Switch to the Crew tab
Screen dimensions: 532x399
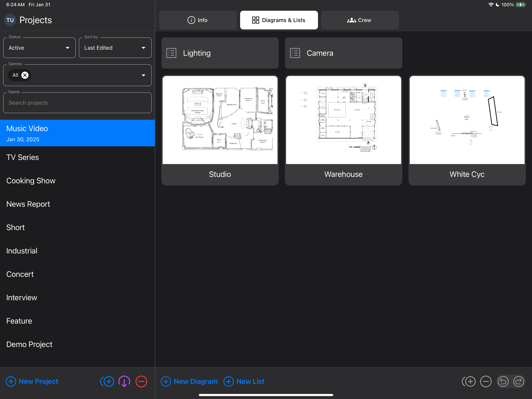pyautogui.click(x=360, y=20)
